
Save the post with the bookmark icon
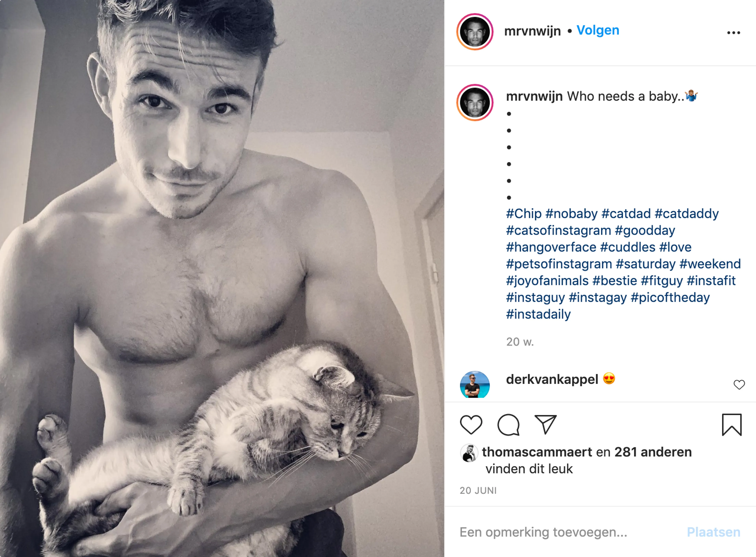pos(732,425)
